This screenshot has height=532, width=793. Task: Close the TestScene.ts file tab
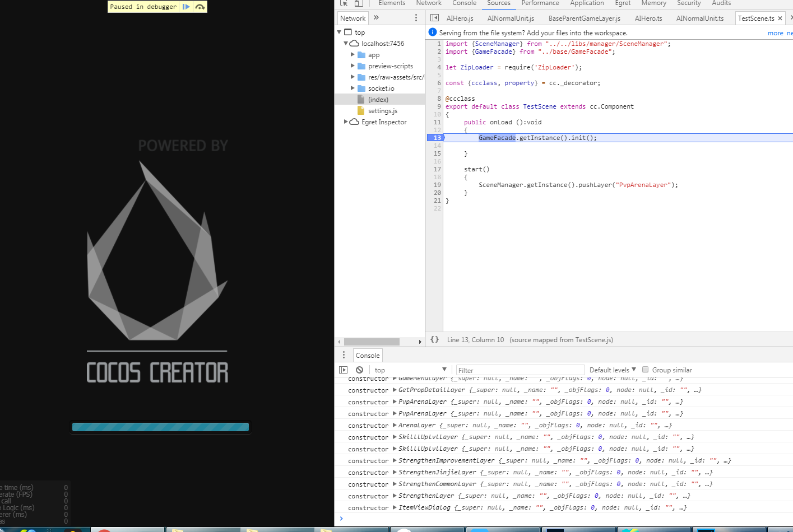click(x=780, y=18)
